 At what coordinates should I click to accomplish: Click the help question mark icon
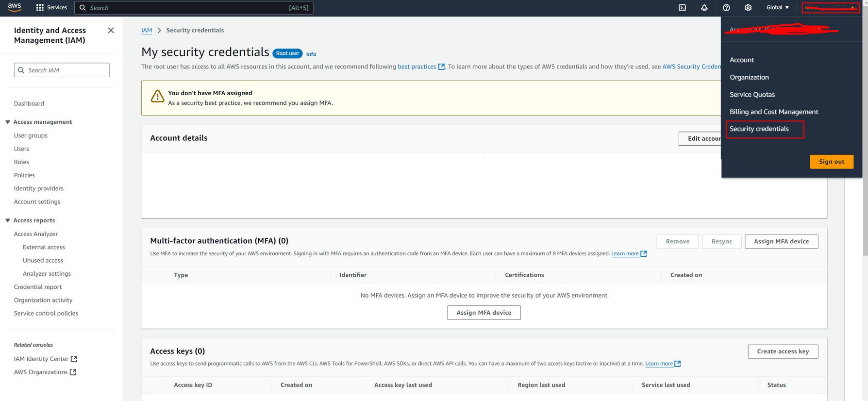coord(726,8)
